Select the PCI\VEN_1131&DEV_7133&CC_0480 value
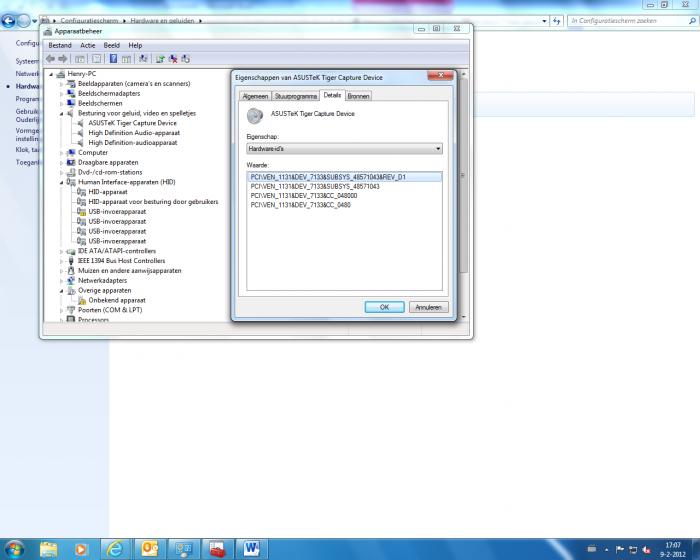 (300, 205)
